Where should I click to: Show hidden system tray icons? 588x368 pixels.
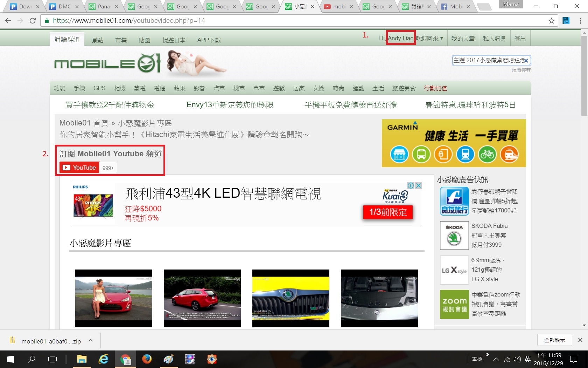click(x=496, y=359)
